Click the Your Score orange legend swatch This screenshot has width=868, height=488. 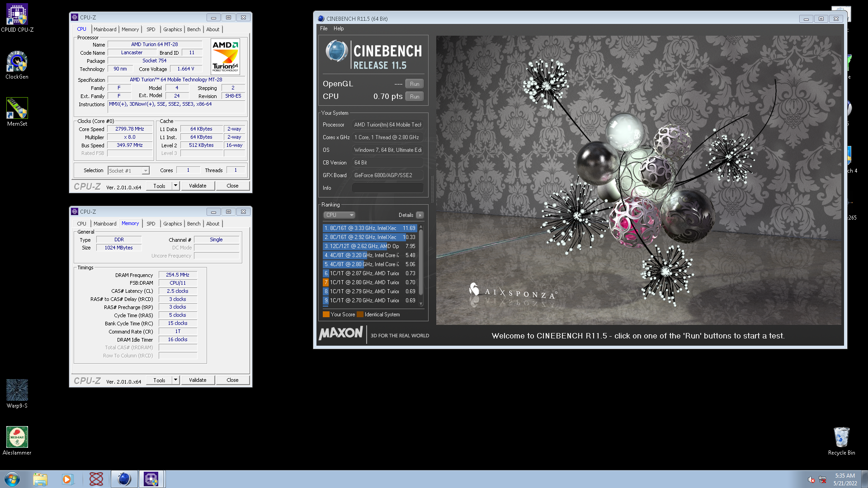(x=326, y=314)
